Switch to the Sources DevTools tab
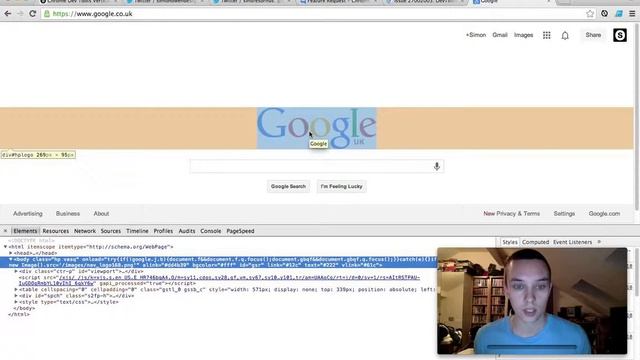This screenshot has width=640, height=360. point(111,231)
